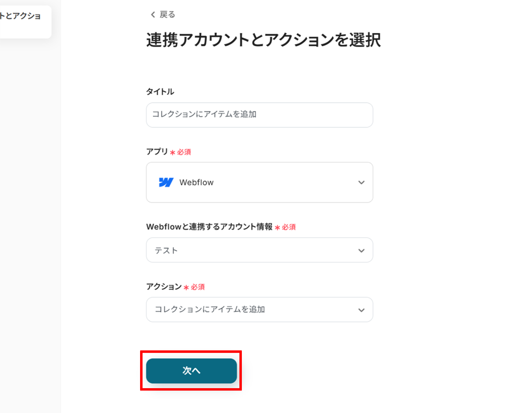Image resolution: width=532 pixels, height=413 pixels.
Task: Click コレクションにアイテムを追加 in action dropdown
Action: point(209,309)
